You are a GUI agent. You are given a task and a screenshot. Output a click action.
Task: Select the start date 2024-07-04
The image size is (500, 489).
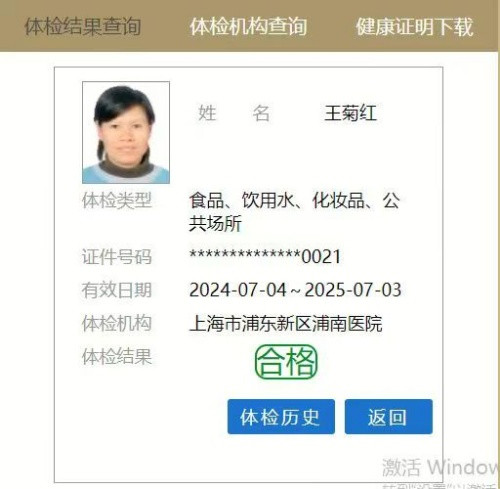coord(238,290)
